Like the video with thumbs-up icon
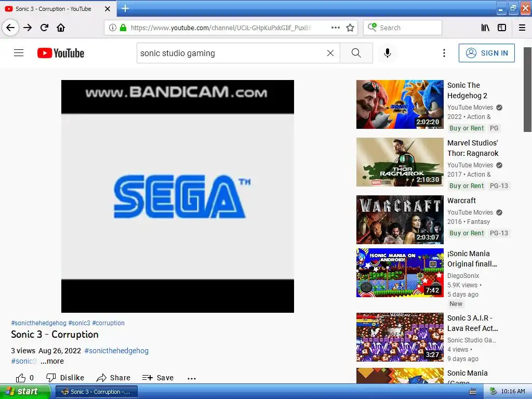 coord(21,378)
